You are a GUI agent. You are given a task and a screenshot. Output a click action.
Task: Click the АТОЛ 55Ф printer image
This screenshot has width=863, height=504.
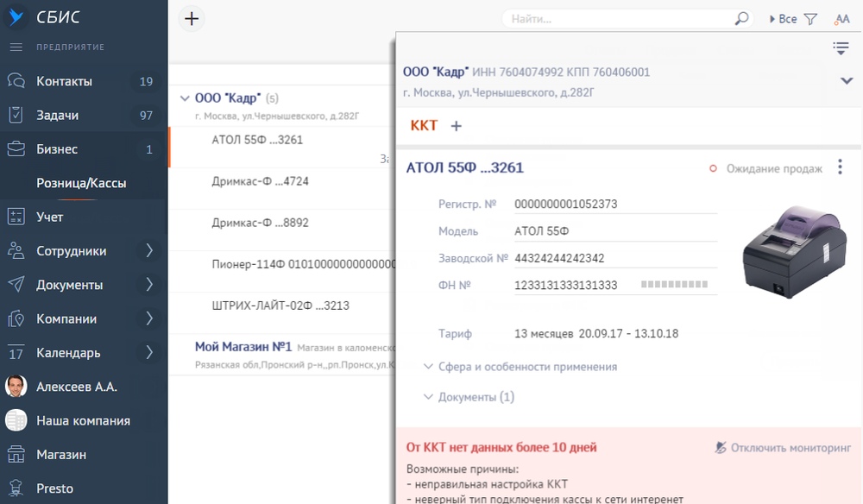click(794, 253)
